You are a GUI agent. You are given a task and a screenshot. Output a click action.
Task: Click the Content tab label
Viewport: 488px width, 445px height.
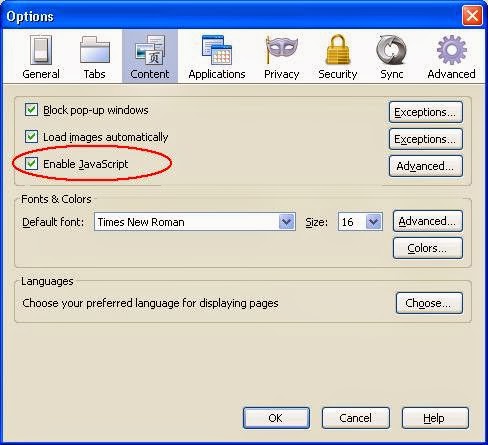click(x=150, y=74)
